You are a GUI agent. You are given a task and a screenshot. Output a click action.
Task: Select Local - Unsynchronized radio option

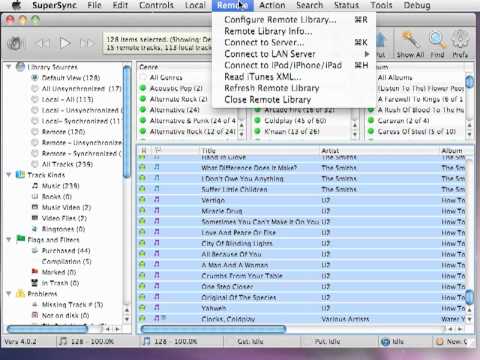[35, 110]
